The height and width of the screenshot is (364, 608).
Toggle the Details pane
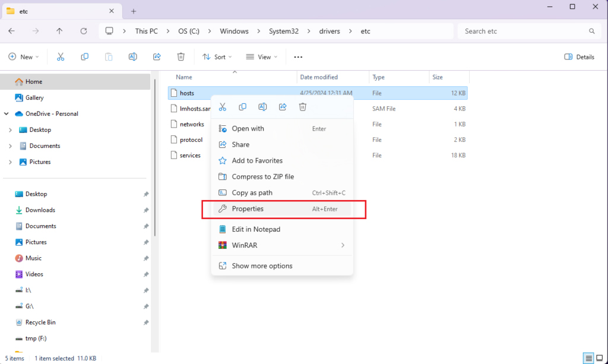tap(579, 57)
